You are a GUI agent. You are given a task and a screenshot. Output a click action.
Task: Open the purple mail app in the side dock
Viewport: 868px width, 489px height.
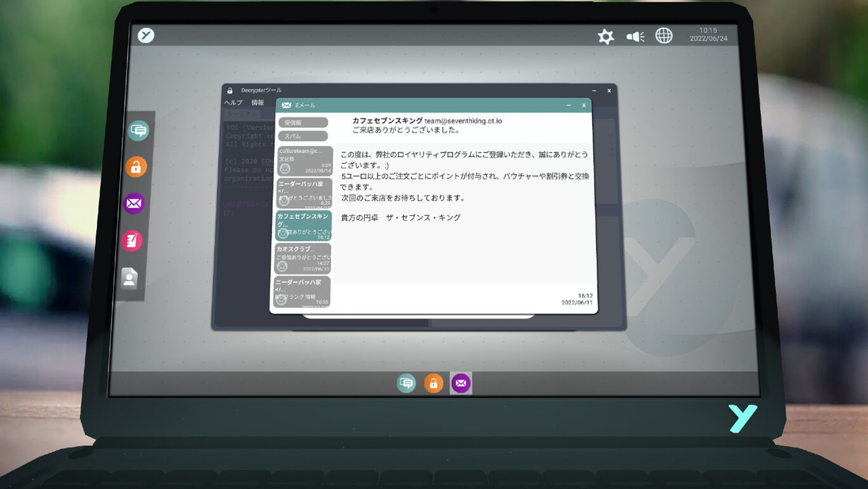134,203
